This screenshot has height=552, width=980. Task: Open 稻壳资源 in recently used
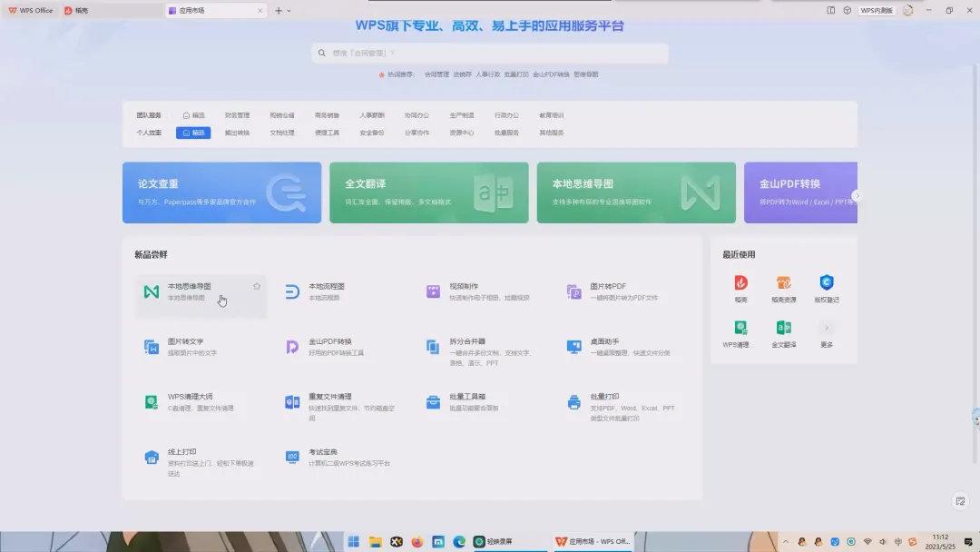pyautogui.click(x=784, y=288)
